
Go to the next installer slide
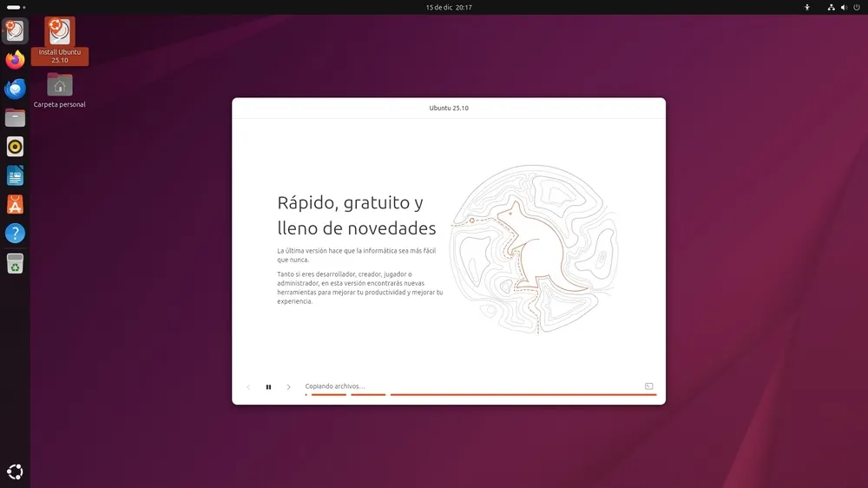(288, 387)
